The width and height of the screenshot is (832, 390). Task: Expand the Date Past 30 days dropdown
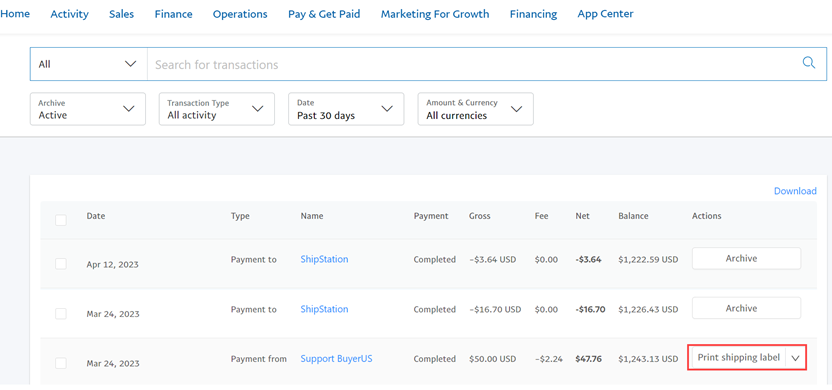pyautogui.click(x=346, y=109)
